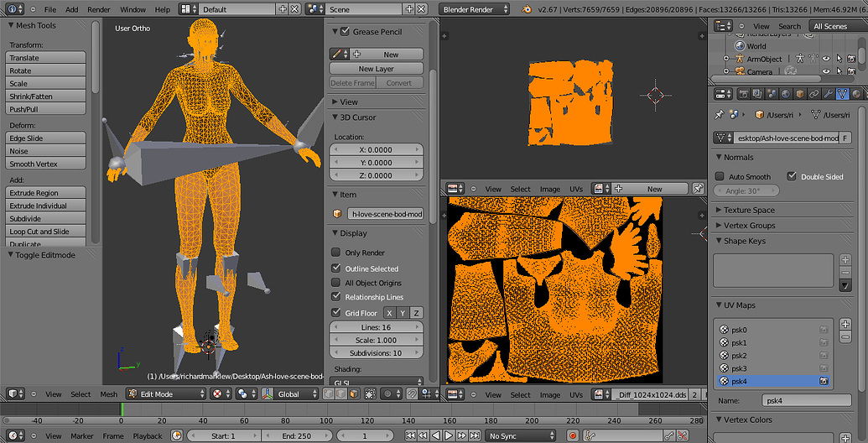Open the Object Data triangle tab icon
Viewport: 868px width, 443px height.
pyautogui.click(x=843, y=94)
